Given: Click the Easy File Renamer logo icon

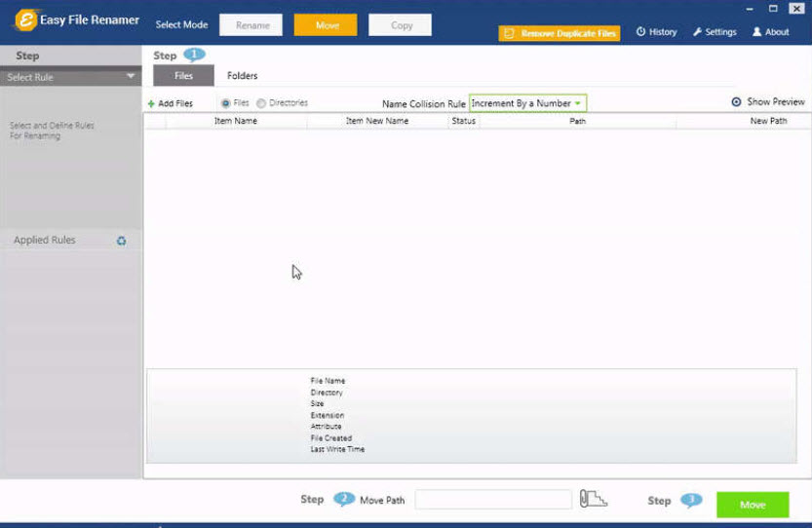Looking at the screenshot, I should coord(25,20).
